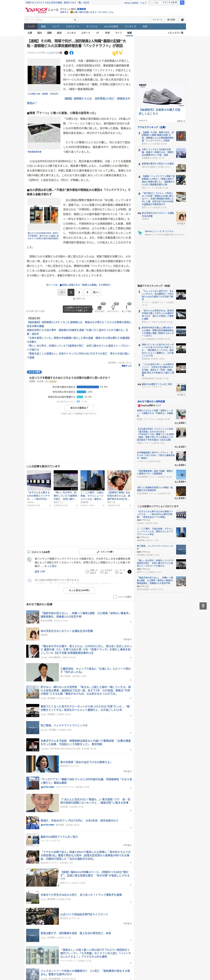This screenshot has height=980, width=210.
Task: Click the first commenter's avatar
Action: click(29, 560)
